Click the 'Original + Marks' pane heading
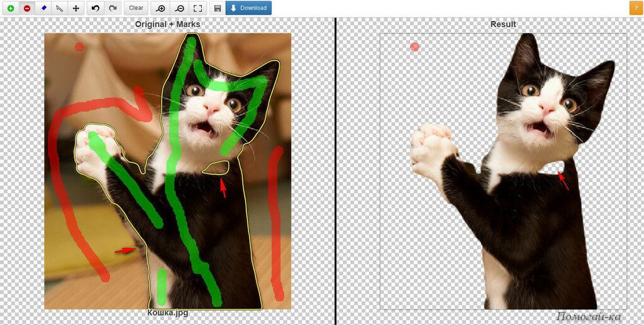644x325 pixels. click(x=167, y=25)
